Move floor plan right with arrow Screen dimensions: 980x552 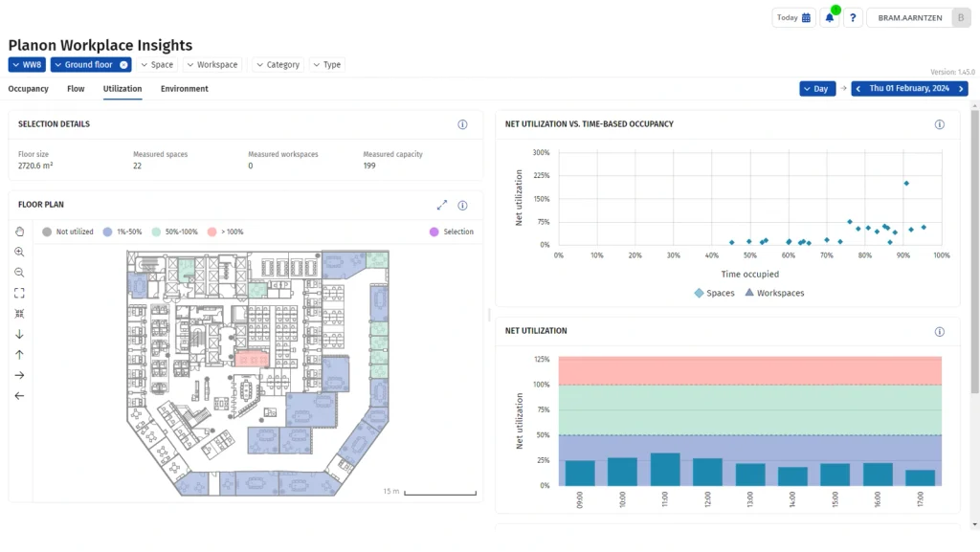tap(19, 375)
